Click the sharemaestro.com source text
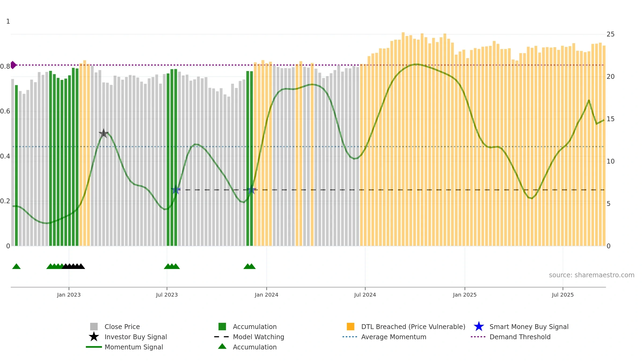This screenshot has width=644, height=362. tap(591, 275)
